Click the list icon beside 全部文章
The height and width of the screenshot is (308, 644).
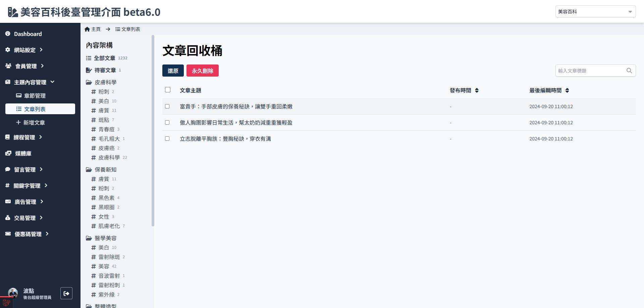89,58
